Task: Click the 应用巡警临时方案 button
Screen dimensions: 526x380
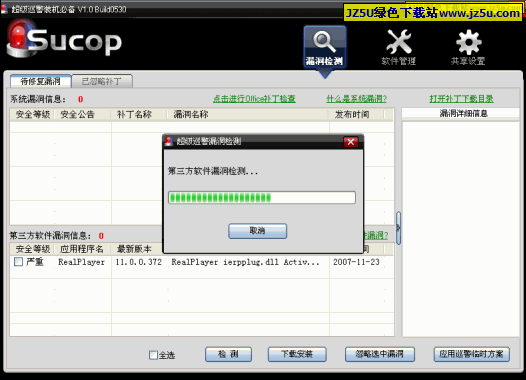Action: [471, 354]
